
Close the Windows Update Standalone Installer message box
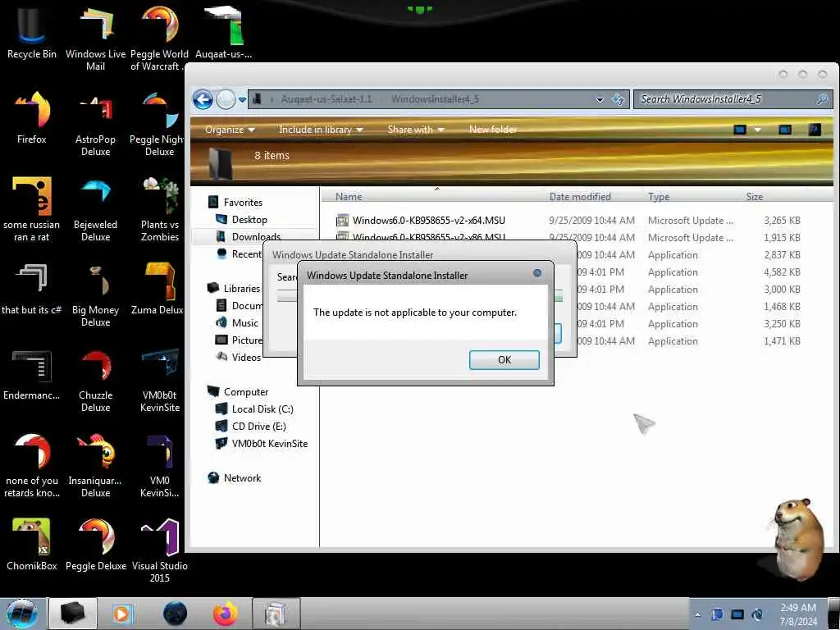pyautogui.click(x=537, y=273)
